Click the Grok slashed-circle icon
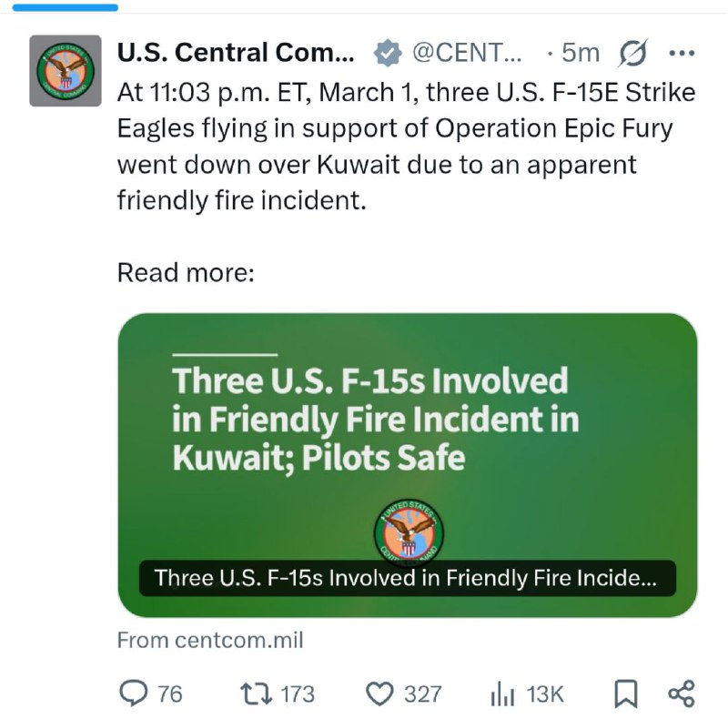The image size is (728, 719). click(632, 53)
